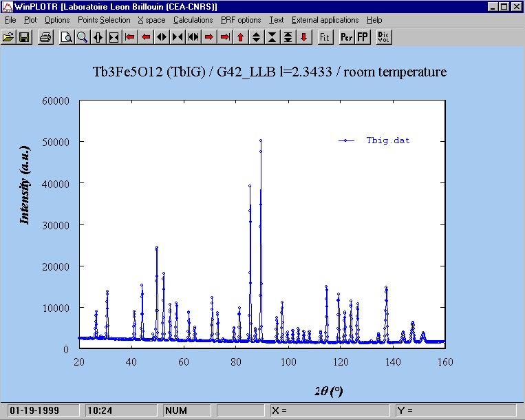This screenshot has width=525, height=420.
Task: Launch FP (FullProf) from toolbar
Action: tap(362, 36)
